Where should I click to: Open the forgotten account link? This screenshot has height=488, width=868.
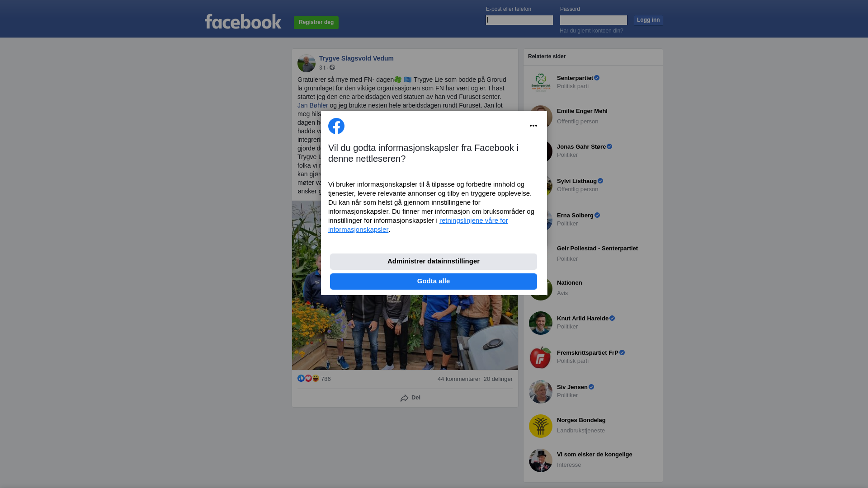click(591, 31)
